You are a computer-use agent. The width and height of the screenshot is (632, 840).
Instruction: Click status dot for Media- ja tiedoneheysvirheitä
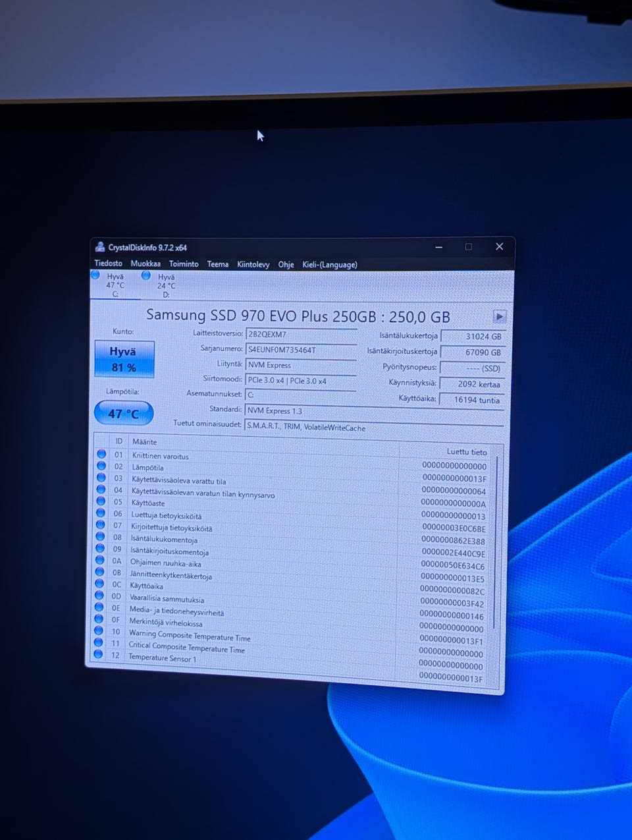(x=99, y=607)
